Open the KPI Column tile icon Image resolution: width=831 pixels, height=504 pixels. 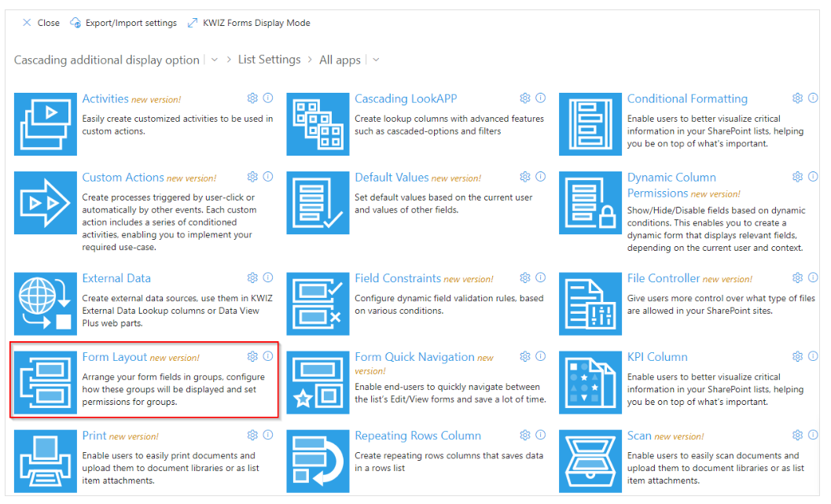(590, 382)
